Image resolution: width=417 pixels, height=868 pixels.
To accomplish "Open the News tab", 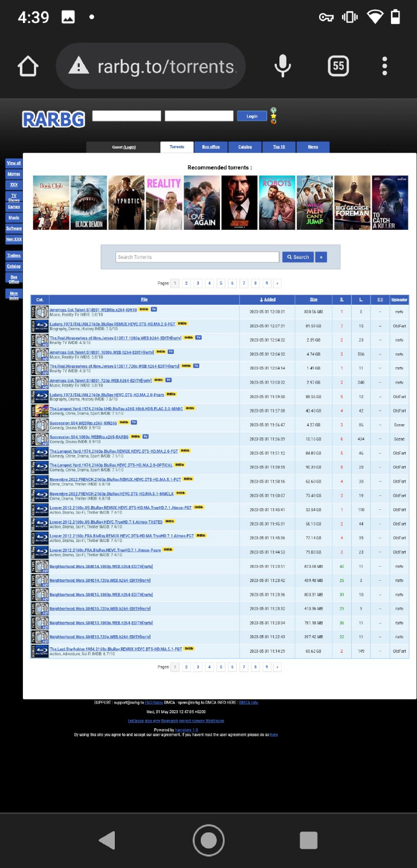I will pyautogui.click(x=313, y=147).
